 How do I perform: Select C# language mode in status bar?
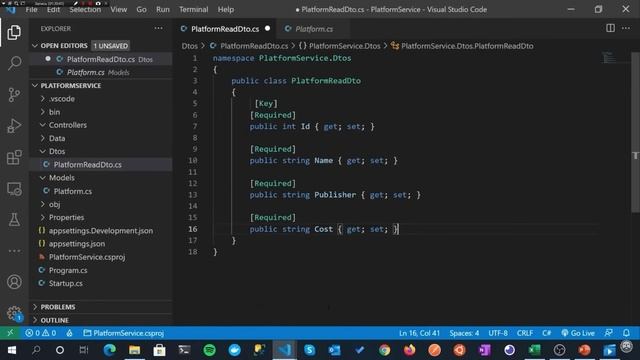[547, 333]
